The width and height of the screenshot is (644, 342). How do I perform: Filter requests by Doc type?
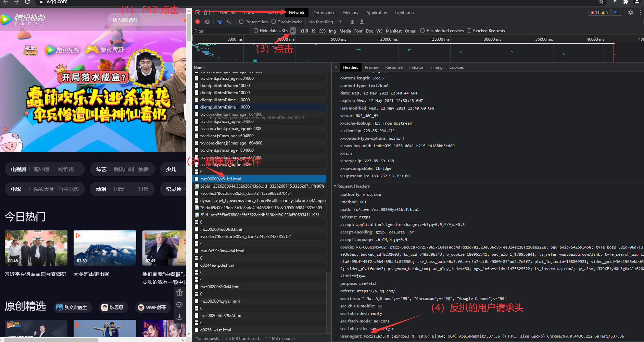pos(369,31)
